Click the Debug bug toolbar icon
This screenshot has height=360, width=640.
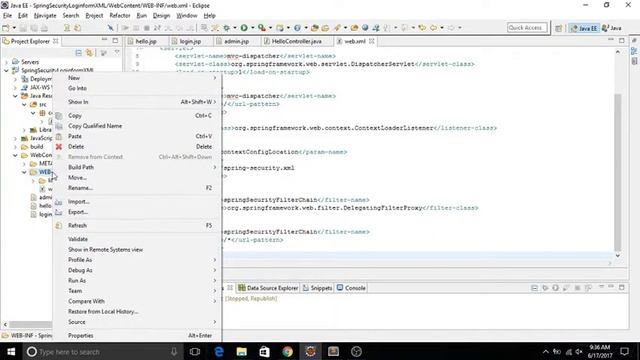[227, 28]
